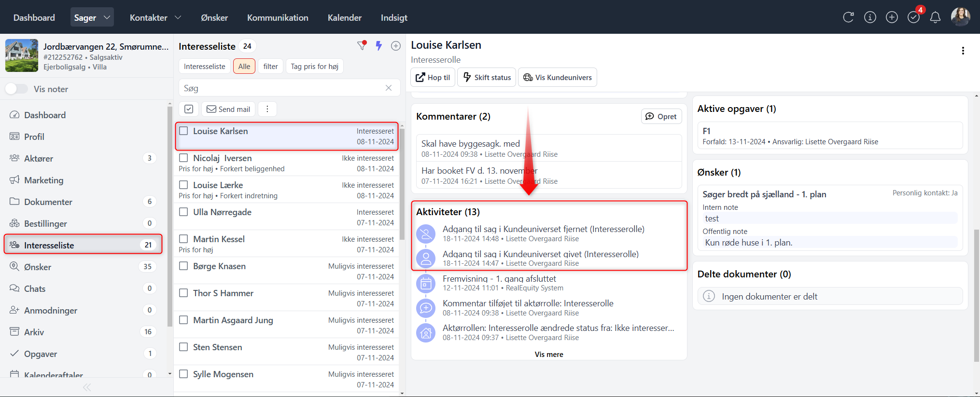The height and width of the screenshot is (397, 980).
Task: Clear the search field with X icon
Action: click(x=389, y=88)
